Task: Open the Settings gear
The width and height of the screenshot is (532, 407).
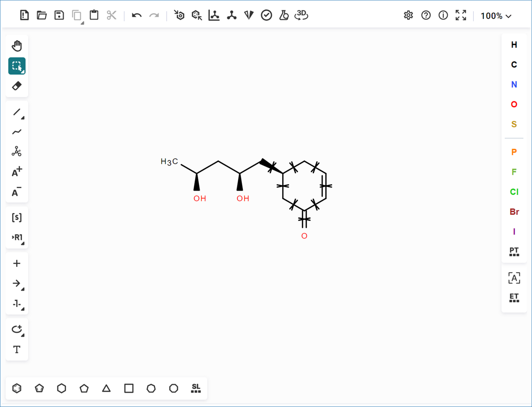Action: pyautogui.click(x=408, y=15)
